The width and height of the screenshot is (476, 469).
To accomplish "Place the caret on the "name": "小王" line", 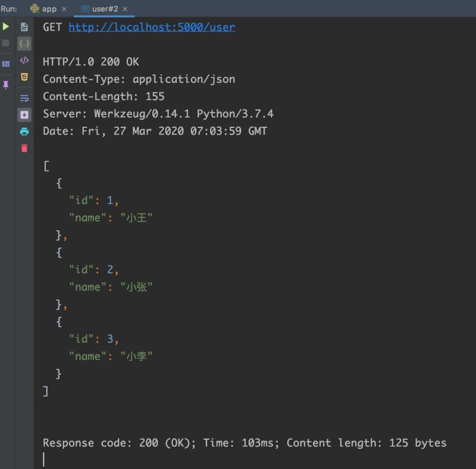I will click(x=111, y=218).
